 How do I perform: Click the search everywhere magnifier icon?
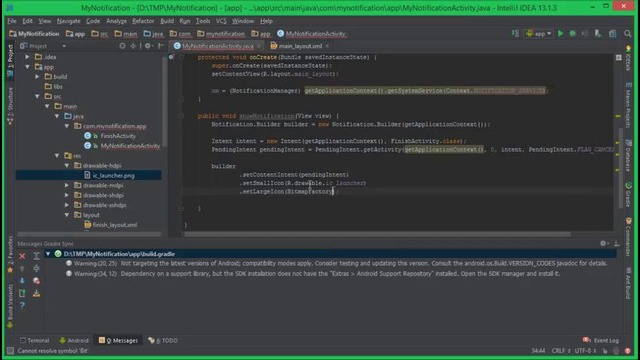pos(628,34)
